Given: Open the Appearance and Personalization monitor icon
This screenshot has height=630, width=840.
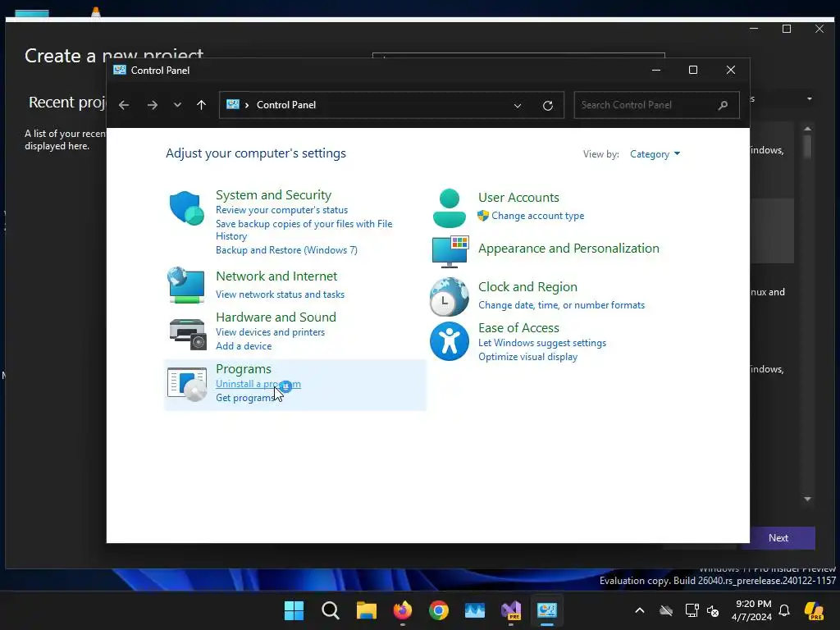Looking at the screenshot, I should pyautogui.click(x=450, y=251).
